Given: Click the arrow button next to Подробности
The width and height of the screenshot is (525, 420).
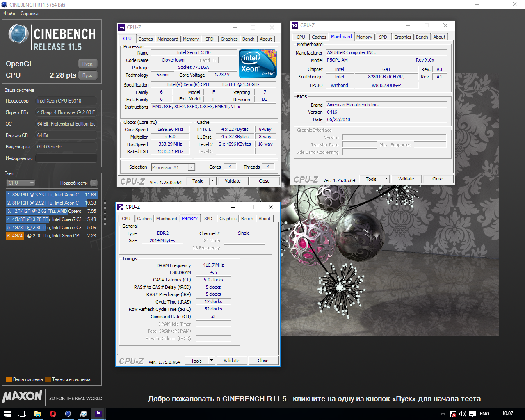Looking at the screenshot, I should [x=94, y=183].
